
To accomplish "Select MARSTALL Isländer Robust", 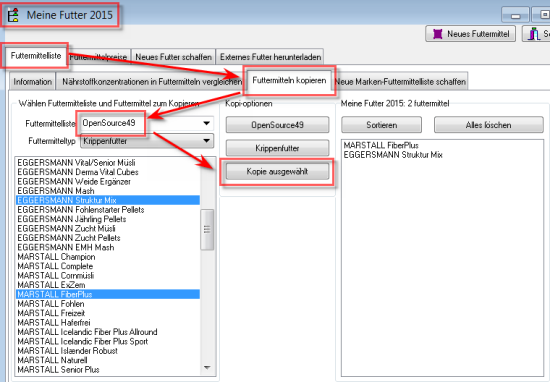I will [108, 351].
